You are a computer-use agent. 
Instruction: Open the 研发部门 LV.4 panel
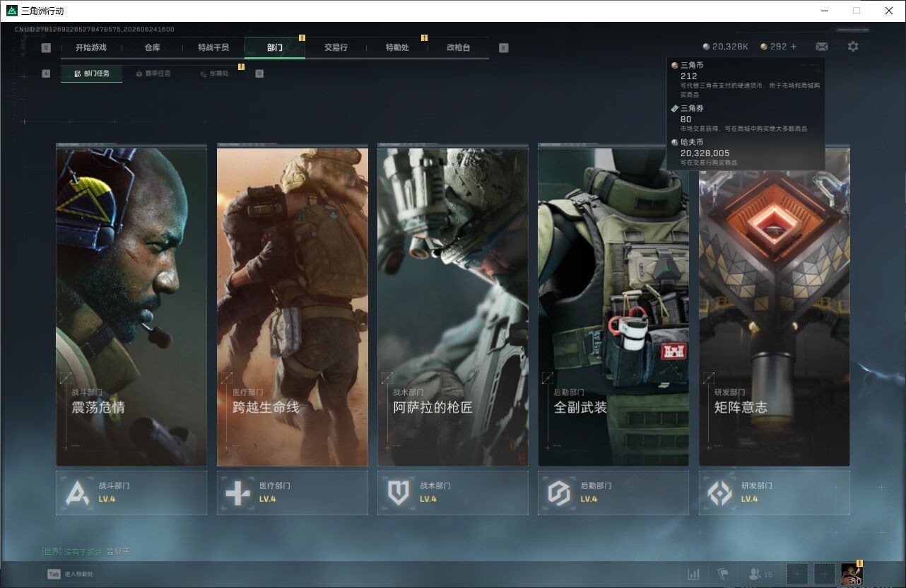coord(775,493)
